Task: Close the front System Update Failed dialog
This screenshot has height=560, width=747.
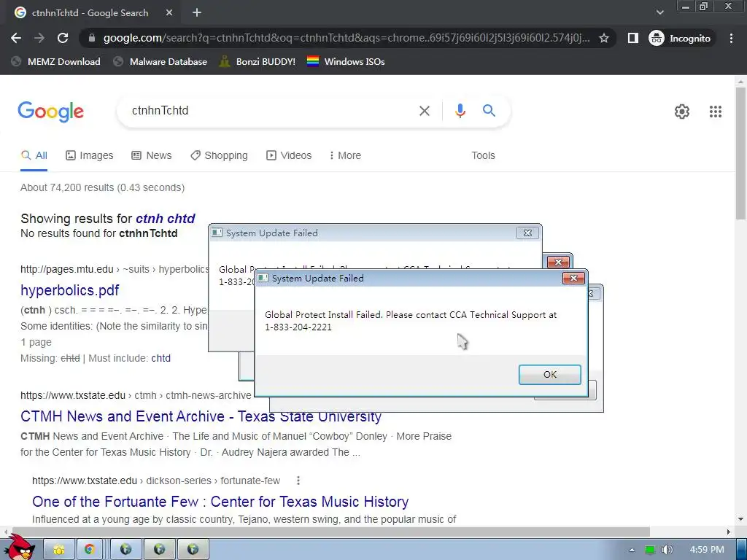Action: coord(573,278)
